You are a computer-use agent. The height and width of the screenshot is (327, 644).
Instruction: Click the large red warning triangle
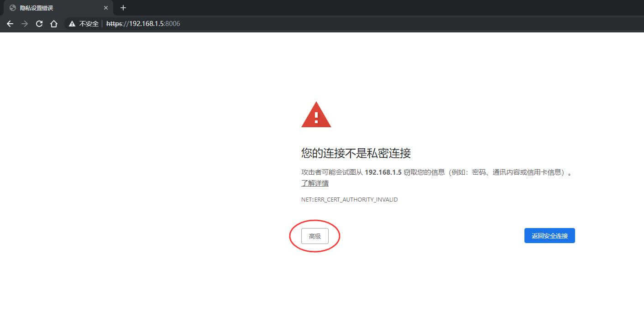tap(316, 115)
